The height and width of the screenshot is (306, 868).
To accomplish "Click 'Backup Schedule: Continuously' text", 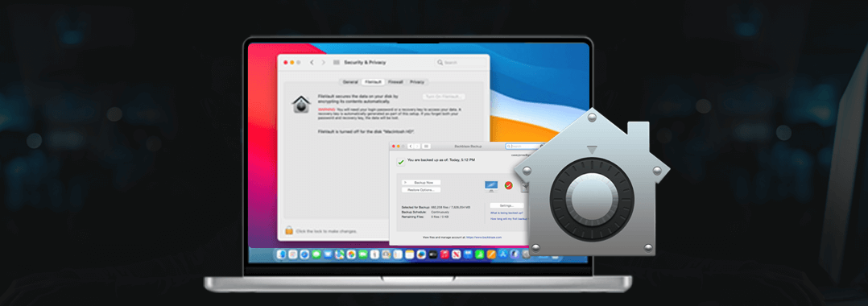I will point(425,212).
